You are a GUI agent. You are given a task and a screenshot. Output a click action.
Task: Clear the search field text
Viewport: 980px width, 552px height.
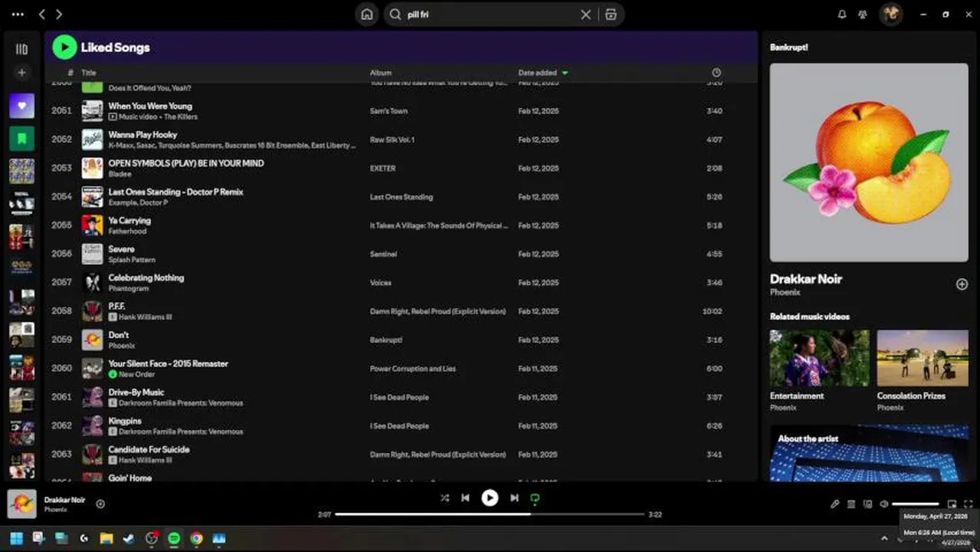click(586, 15)
